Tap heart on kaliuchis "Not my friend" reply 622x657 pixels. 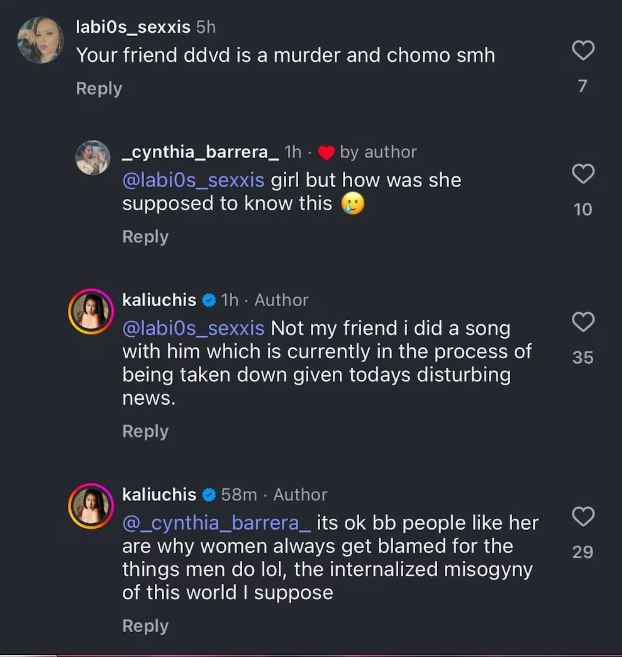point(582,322)
